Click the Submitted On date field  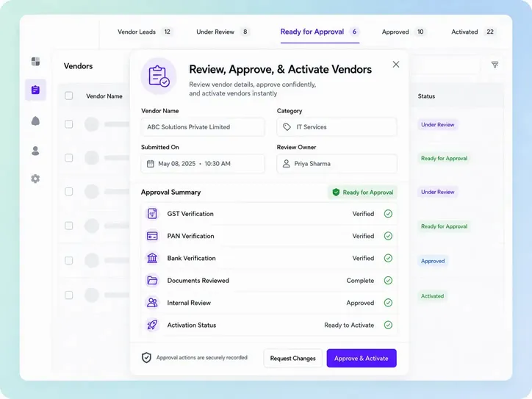tap(203, 164)
